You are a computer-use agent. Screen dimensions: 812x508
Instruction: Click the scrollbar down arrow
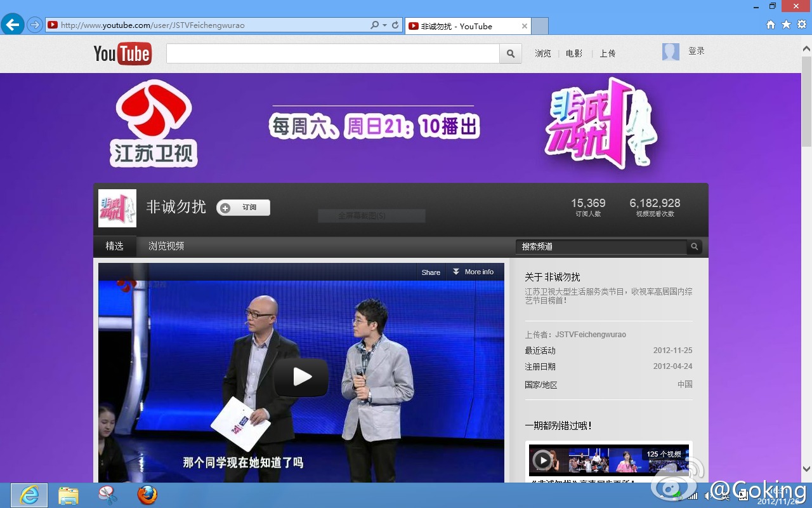[806, 469]
